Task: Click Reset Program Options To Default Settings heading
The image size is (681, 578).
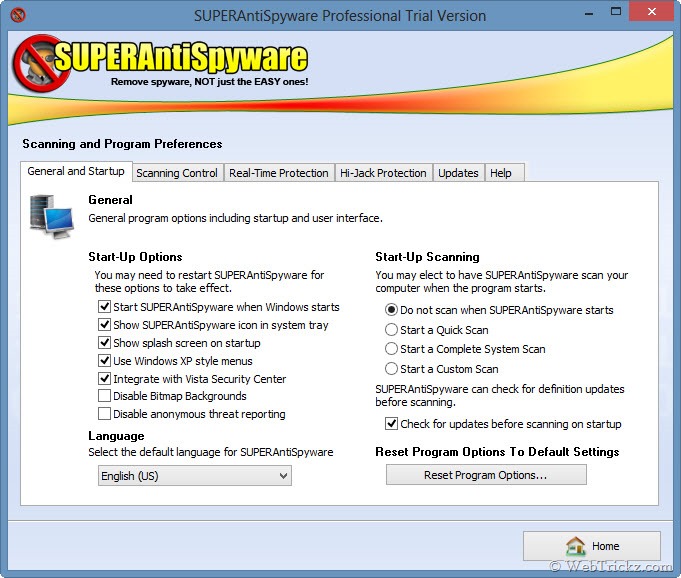Action: pyautogui.click(x=497, y=452)
